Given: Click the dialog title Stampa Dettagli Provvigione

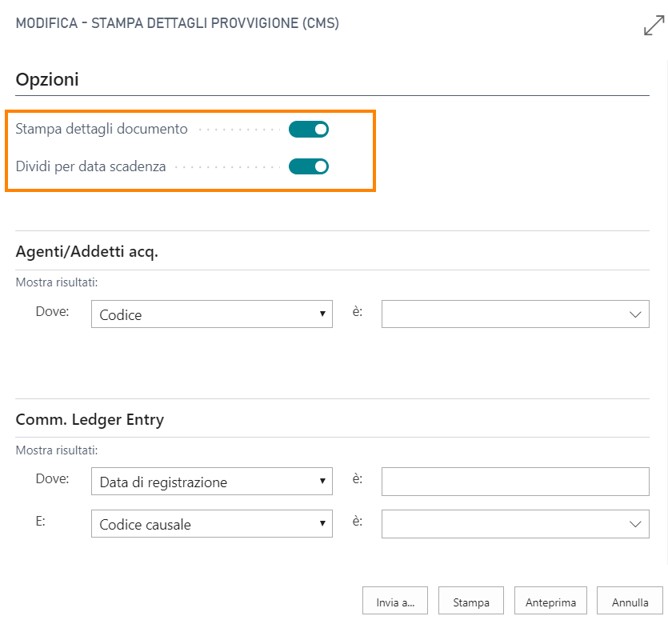Looking at the screenshot, I should [177, 23].
